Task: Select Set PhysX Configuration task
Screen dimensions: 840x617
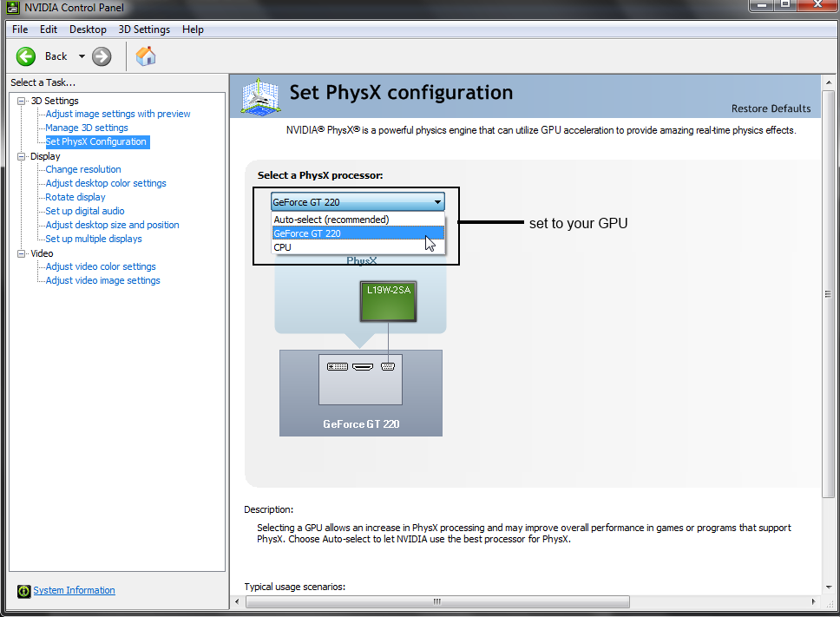Action: [96, 141]
